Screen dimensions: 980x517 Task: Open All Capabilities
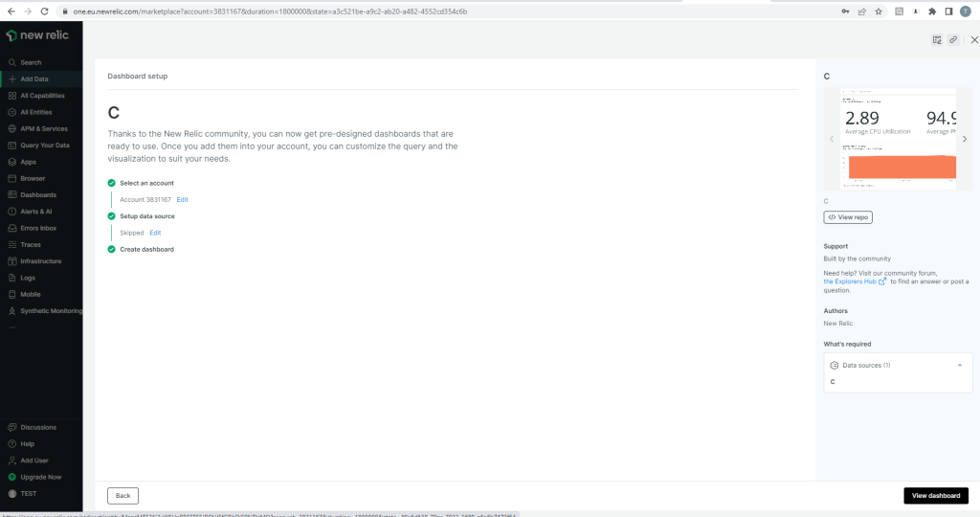pos(42,96)
